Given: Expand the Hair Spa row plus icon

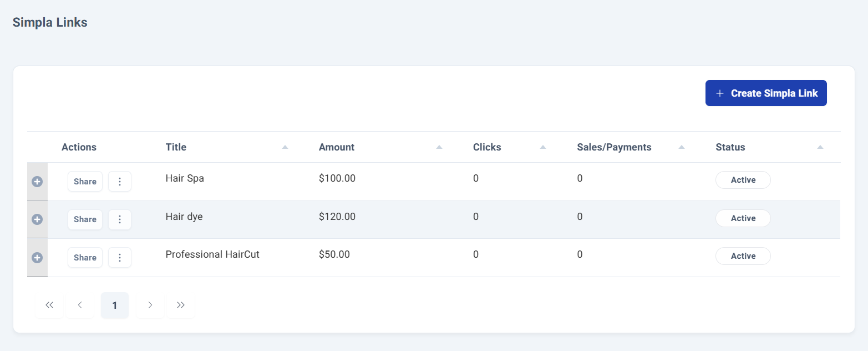Looking at the screenshot, I should click(x=37, y=182).
